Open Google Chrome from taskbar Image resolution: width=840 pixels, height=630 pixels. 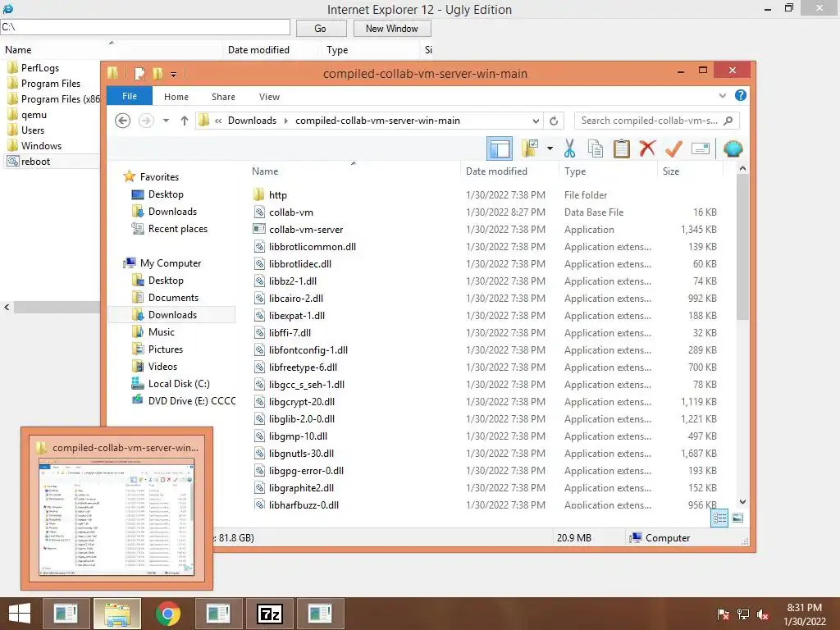167,614
